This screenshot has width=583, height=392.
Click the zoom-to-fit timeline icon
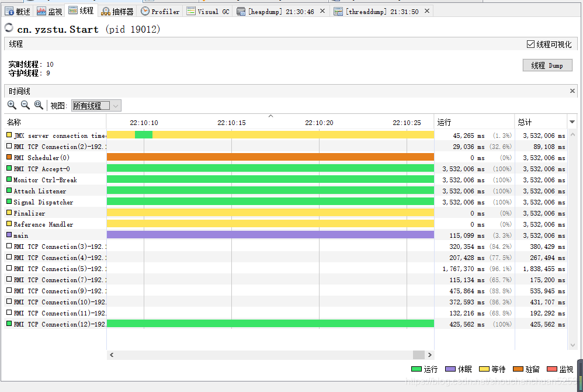click(x=39, y=105)
